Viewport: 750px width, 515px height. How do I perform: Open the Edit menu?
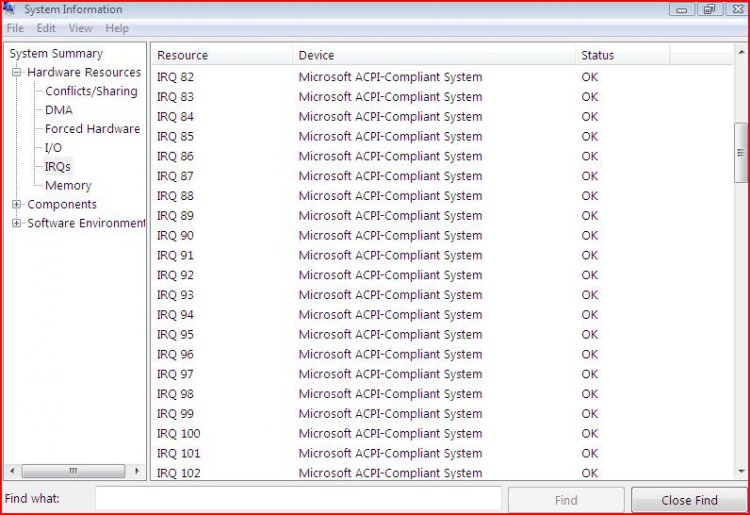(46, 28)
